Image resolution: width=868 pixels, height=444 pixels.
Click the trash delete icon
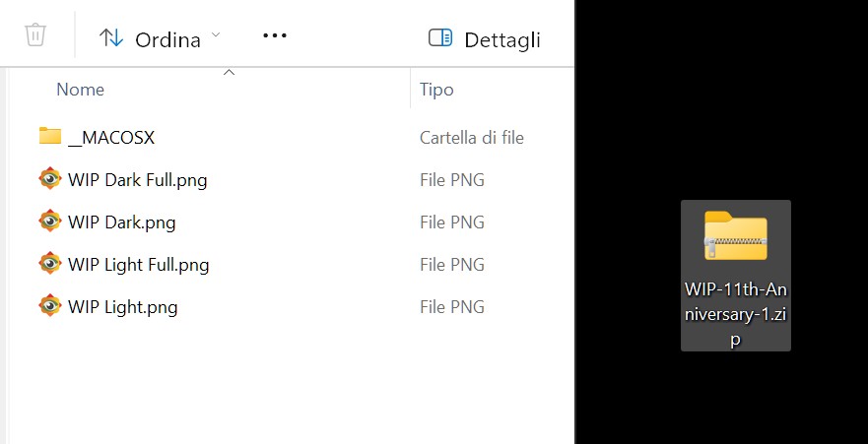pos(35,36)
